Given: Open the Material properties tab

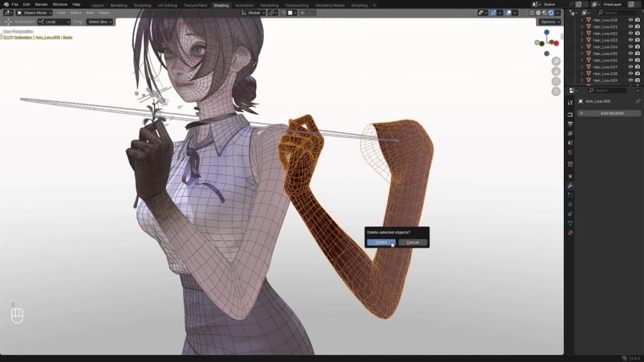Looking at the screenshot, I should (570, 233).
